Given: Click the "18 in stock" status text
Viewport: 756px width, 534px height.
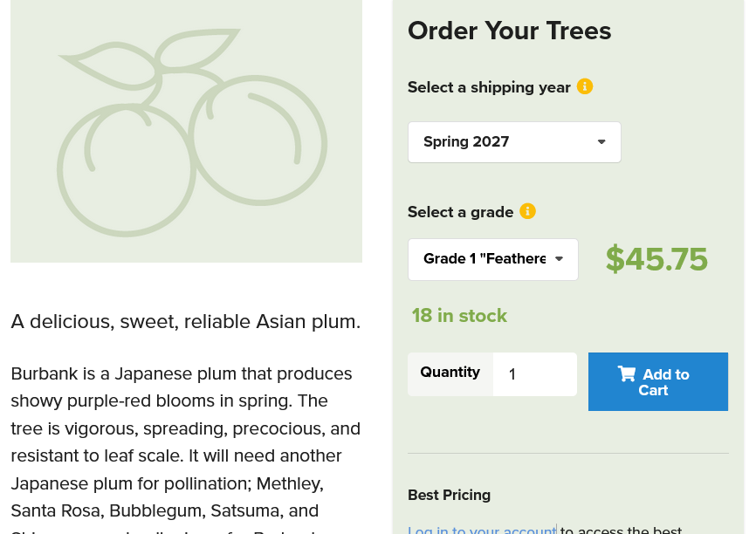Looking at the screenshot, I should point(459,316).
